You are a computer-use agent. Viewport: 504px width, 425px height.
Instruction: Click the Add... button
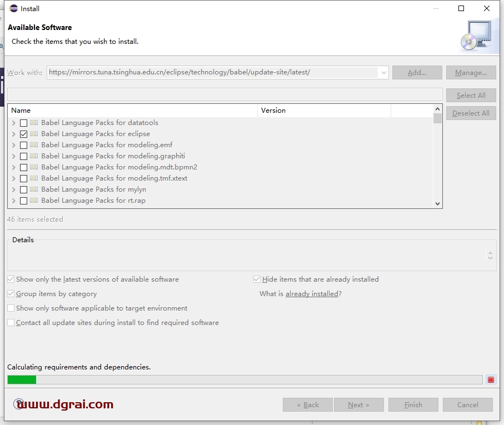click(417, 73)
